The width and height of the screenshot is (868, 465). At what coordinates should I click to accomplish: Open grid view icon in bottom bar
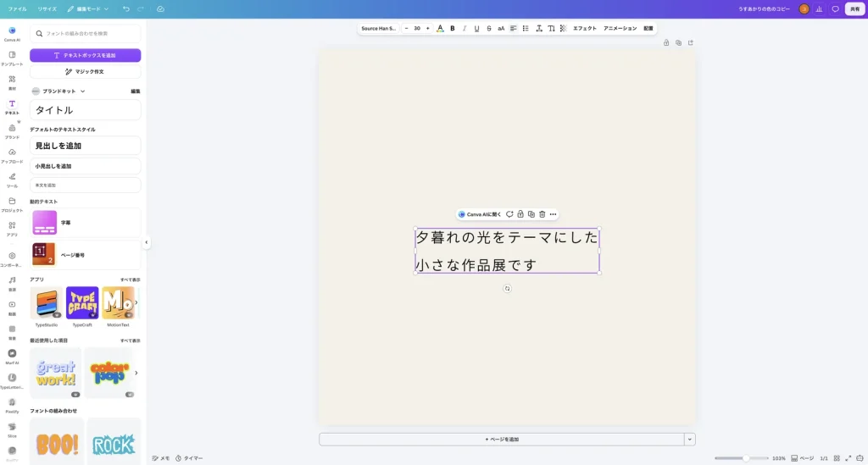[837, 458]
